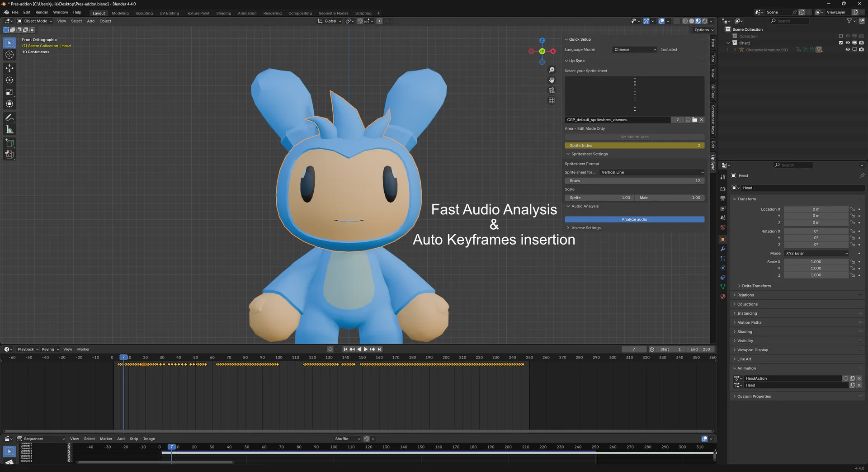Adjust the Sprite Index slider
Image resolution: width=868 pixels, height=472 pixels.
[634, 146]
